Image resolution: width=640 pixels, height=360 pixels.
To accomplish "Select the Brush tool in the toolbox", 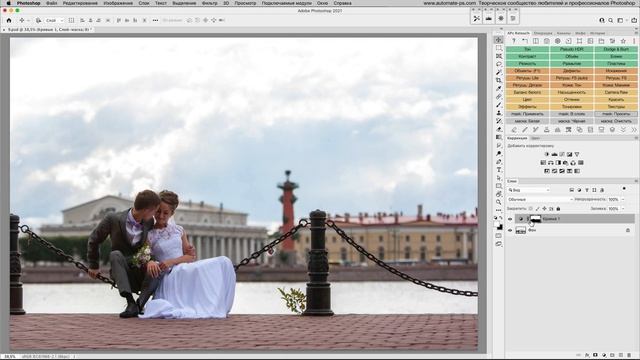I will click(x=499, y=105).
